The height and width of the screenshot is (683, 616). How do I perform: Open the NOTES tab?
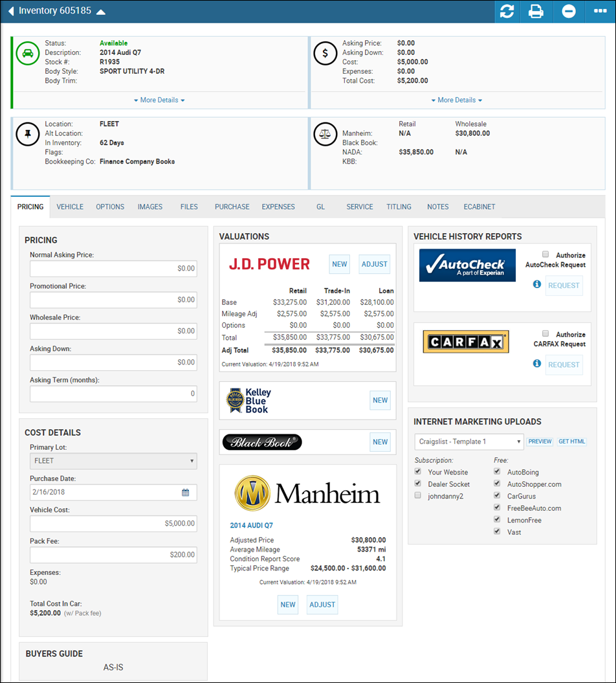(x=437, y=207)
